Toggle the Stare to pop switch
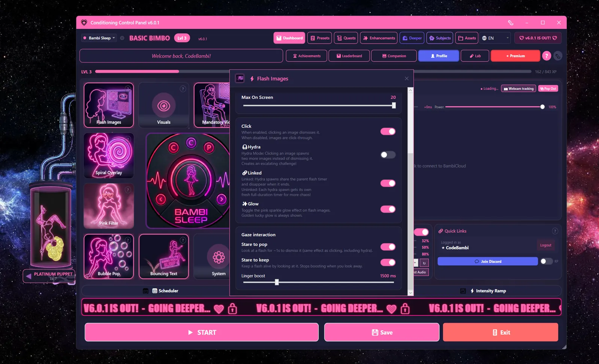The width and height of the screenshot is (599, 364). coord(388,247)
